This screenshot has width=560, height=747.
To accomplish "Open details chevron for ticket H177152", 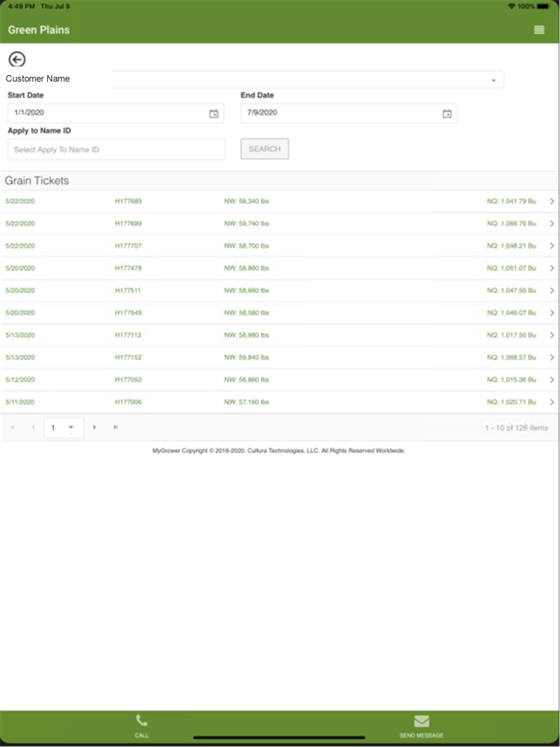I will 552,358.
